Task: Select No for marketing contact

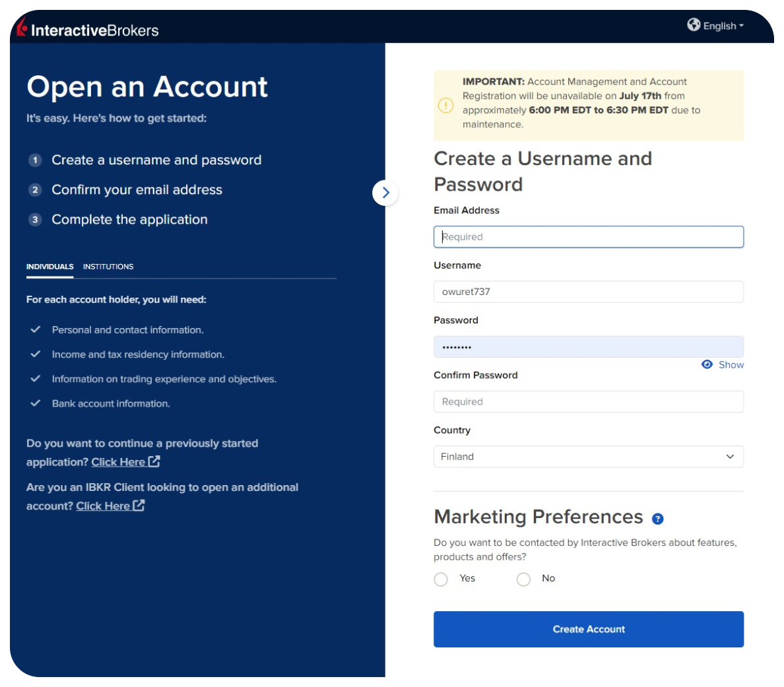Action: click(x=523, y=579)
